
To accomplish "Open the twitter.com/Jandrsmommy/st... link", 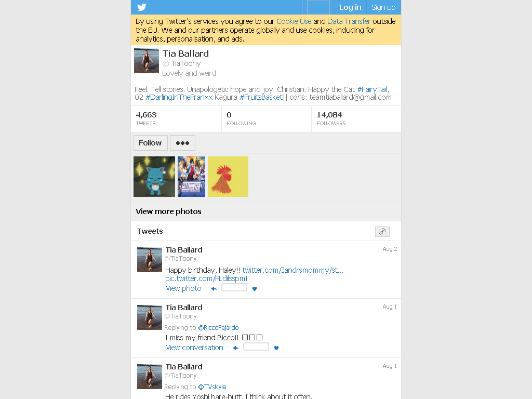I will pyautogui.click(x=293, y=270).
